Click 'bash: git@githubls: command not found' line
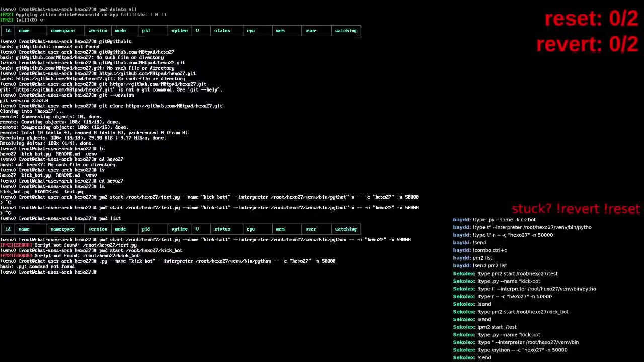 pyautogui.click(x=49, y=47)
